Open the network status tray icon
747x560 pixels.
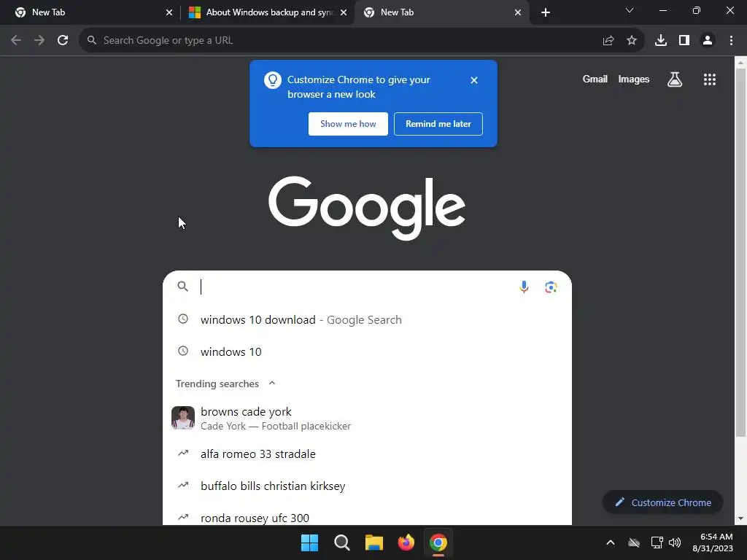[x=657, y=542]
